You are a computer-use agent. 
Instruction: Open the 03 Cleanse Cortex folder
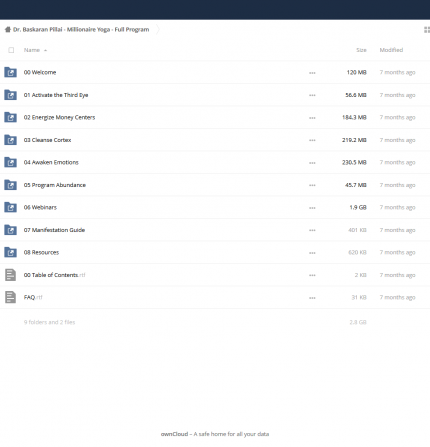pos(47,140)
